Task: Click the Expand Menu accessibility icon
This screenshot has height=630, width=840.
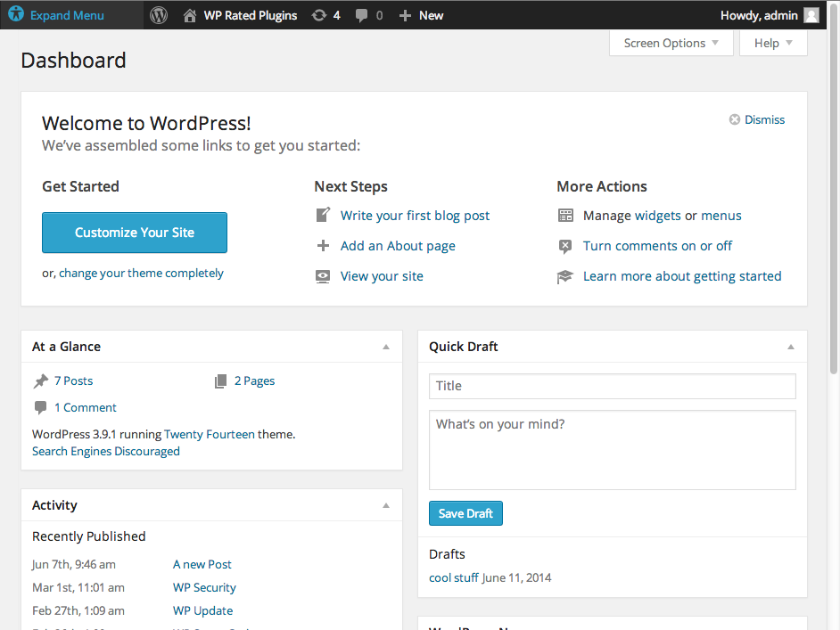Action: point(16,14)
